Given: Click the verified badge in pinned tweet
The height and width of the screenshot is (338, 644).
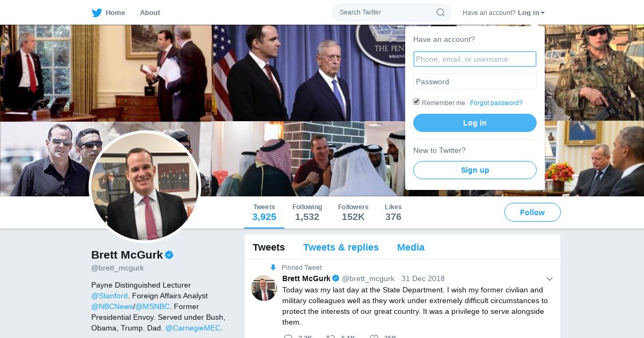Looking at the screenshot, I should click(336, 278).
